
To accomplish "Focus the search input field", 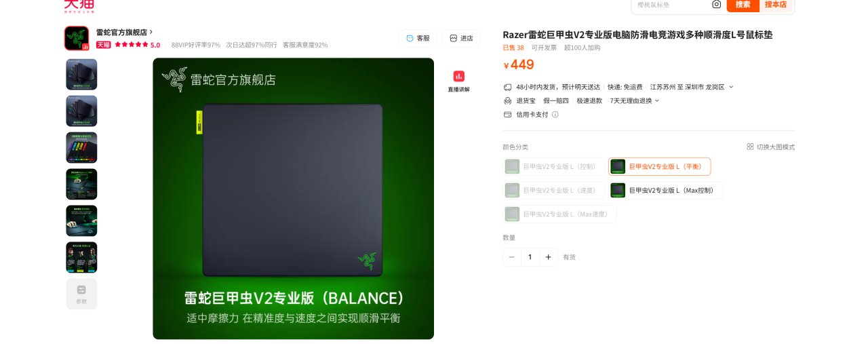I will [671, 5].
